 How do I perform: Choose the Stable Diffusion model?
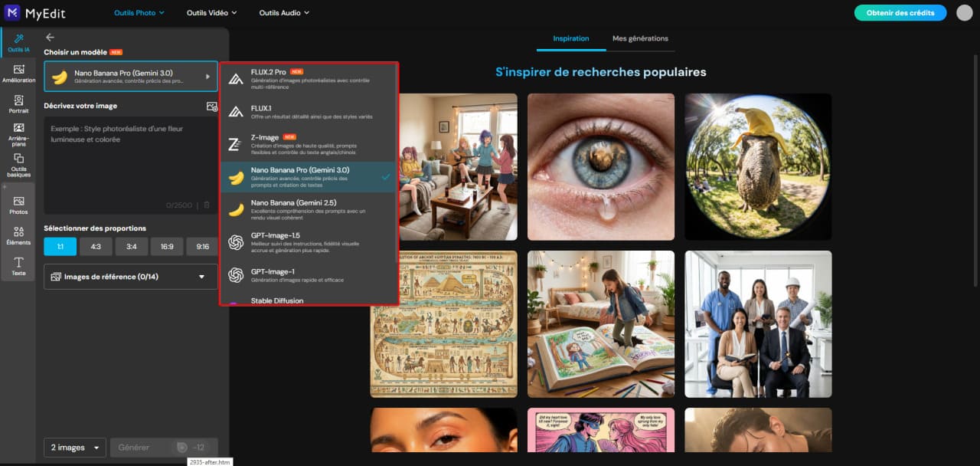(308, 300)
